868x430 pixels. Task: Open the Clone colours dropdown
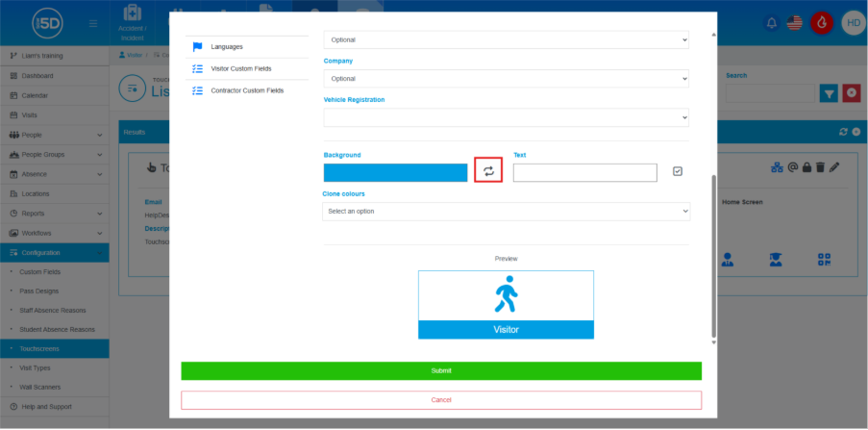coord(506,211)
